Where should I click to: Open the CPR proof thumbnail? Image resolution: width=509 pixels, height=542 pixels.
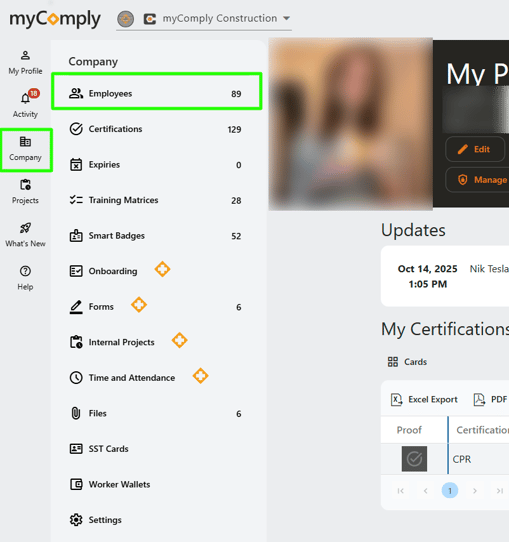pos(414,459)
